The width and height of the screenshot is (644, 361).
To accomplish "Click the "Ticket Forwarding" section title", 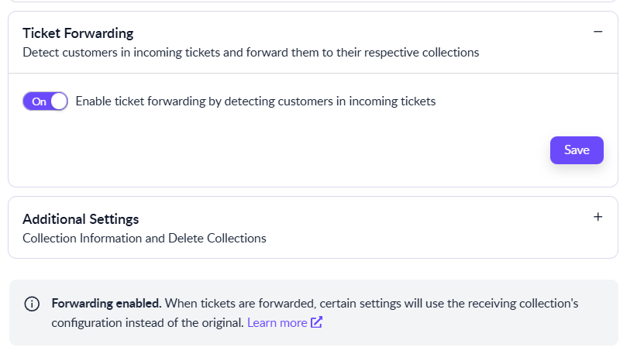I will 77,33.
